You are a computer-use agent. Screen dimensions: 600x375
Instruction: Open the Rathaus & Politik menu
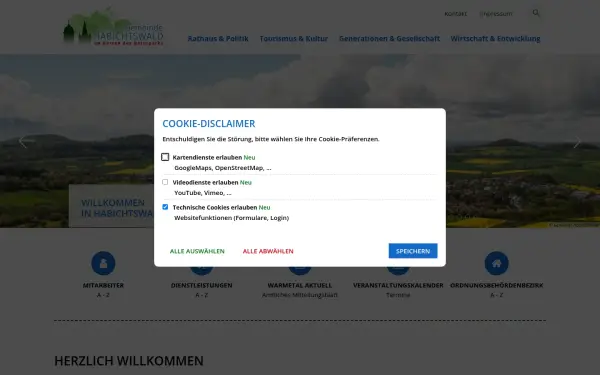pyautogui.click(x=218, y=39)
